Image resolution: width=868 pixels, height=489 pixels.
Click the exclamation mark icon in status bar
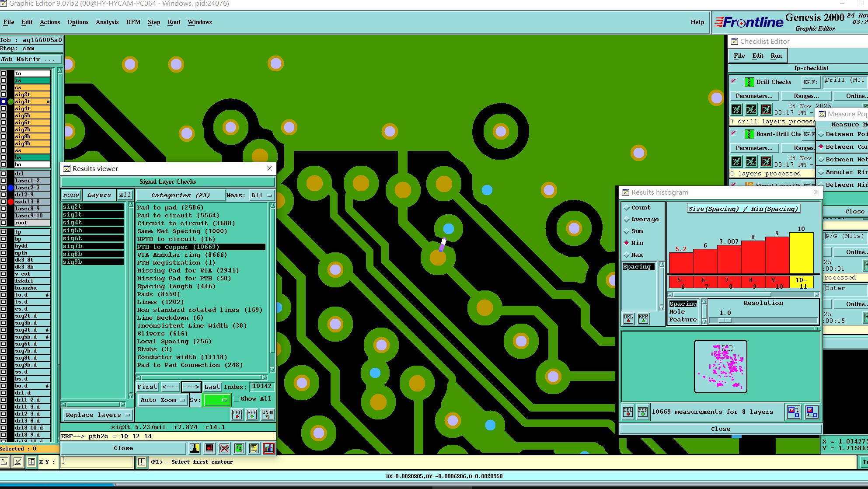tap(142, 462)
